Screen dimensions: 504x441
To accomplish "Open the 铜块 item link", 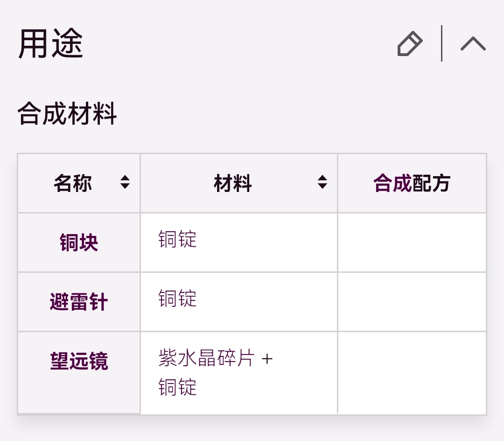I will pos(79,243).
